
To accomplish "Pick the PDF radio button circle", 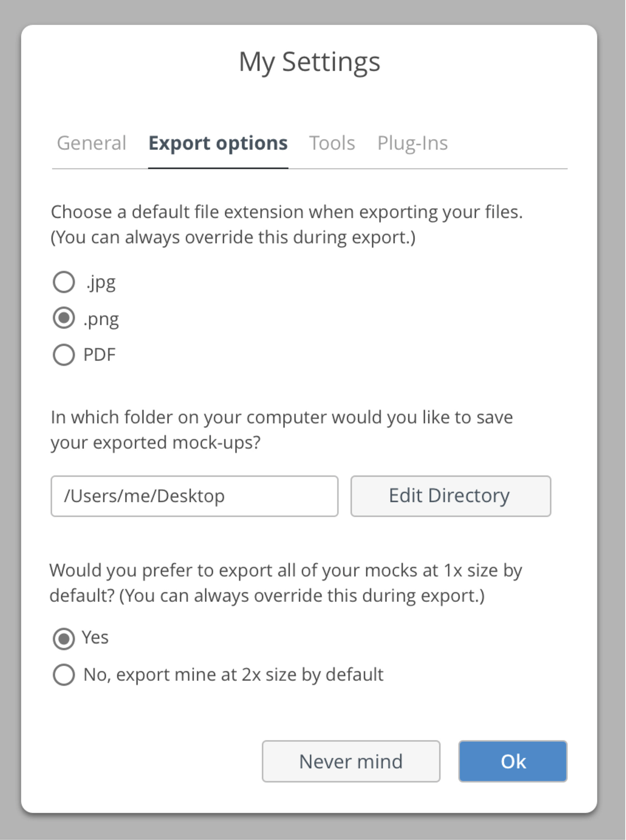I will pyautogui.click(x=64, y=355).
